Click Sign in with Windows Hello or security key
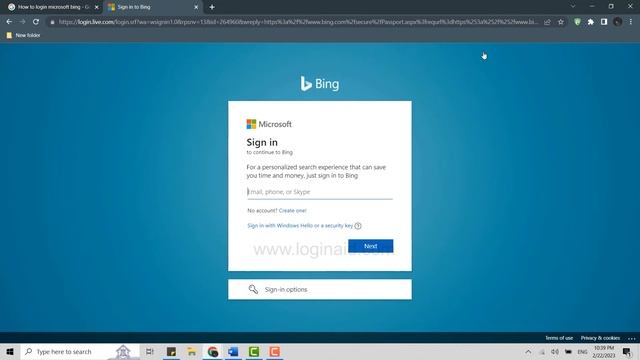 coord(300,226)
